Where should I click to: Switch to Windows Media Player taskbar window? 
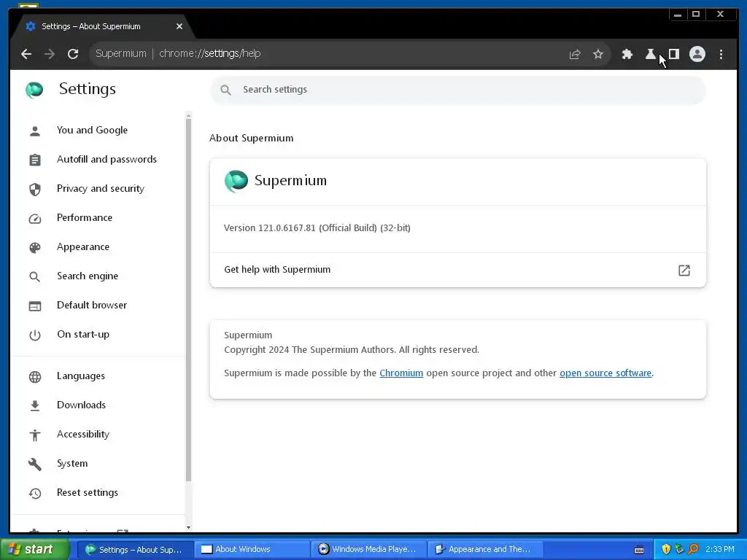point(368,549)
